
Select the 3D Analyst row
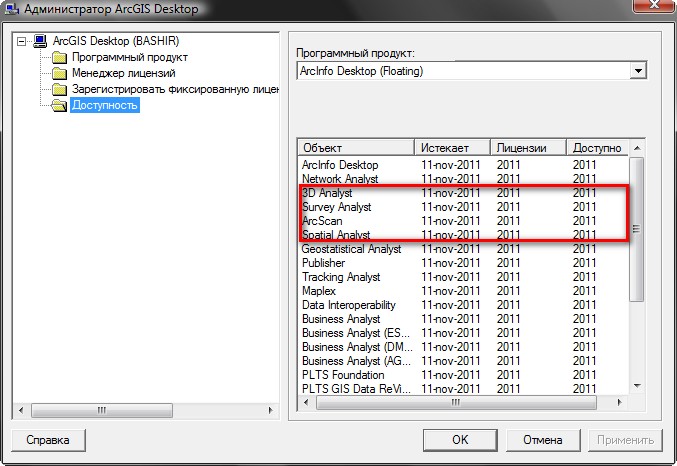pos(464,193)
